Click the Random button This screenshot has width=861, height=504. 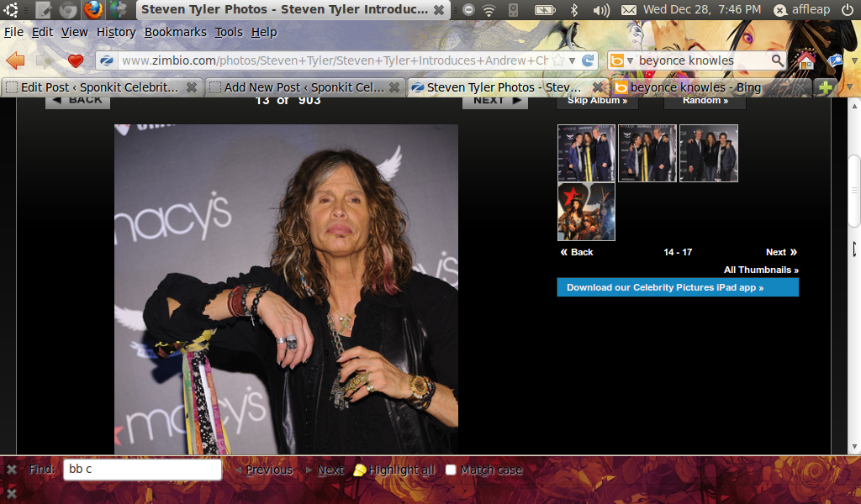coord(705,102)
